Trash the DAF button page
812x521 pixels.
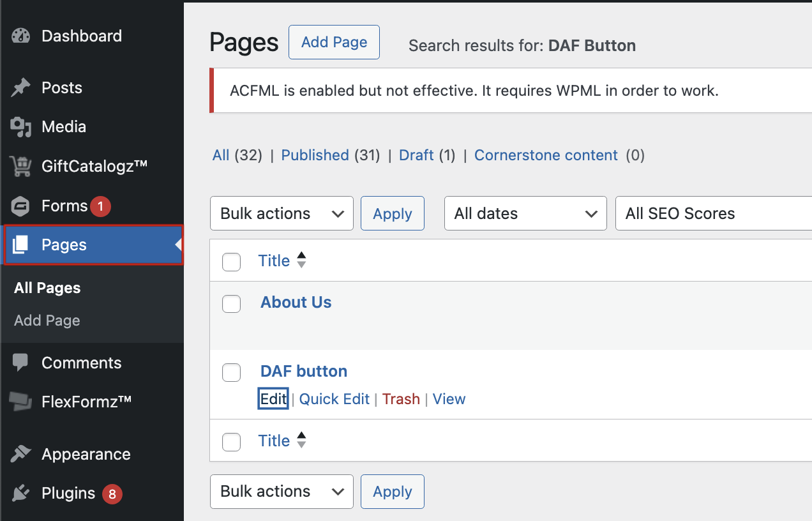click(x=401, y=398)
